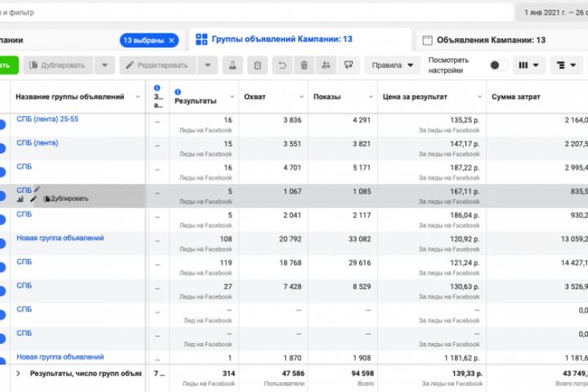The width and height of the screenshot is (588, 392).
Task: Toggle the 'Посмотреть настройки' switch
Action: click(x=497, y=65)
